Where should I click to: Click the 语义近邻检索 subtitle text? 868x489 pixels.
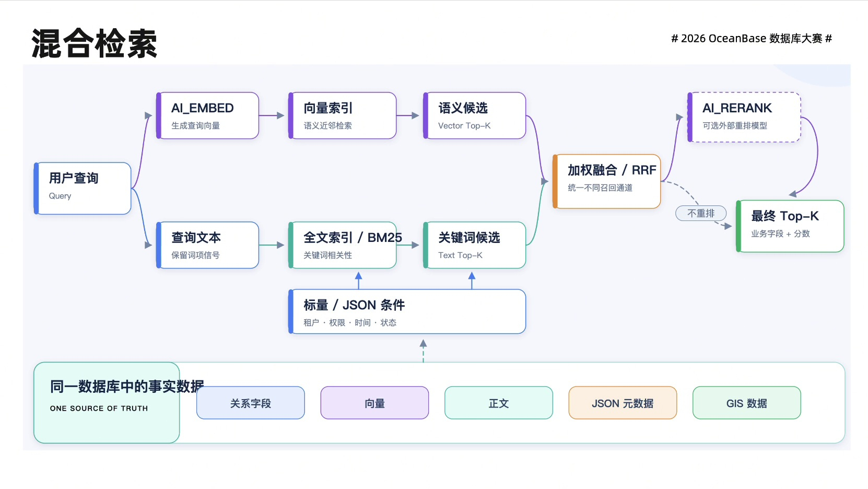(327, 126)
